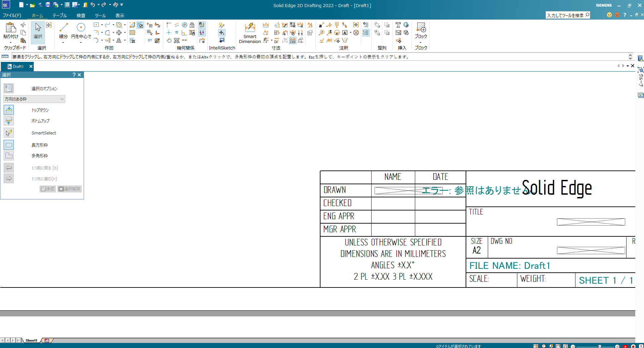Click the zoom slider handle in status bar
Image resolution: width=644 pixels, height=348 pixels.
[600, 346]
